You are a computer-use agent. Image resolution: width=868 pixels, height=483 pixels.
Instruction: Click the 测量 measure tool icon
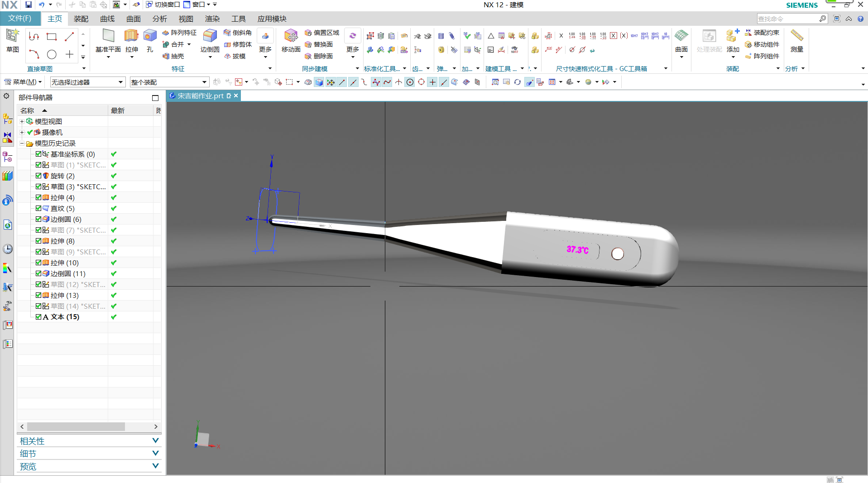tap(796, 36)
